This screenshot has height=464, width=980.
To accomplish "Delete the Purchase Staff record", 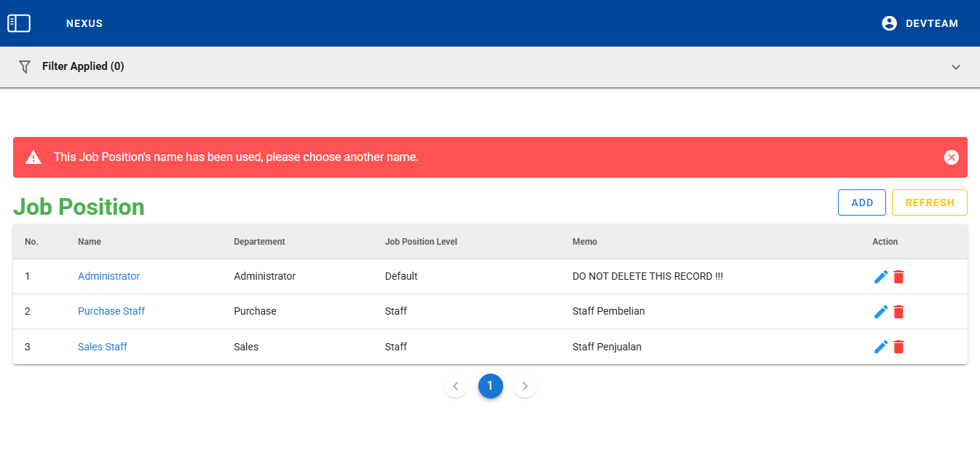I will pyautogui.click(x=898, y=312).
